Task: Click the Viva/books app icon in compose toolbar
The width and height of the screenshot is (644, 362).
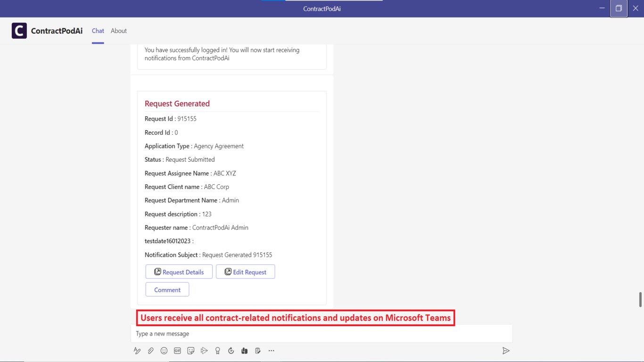Action: [x=244, y=351]
